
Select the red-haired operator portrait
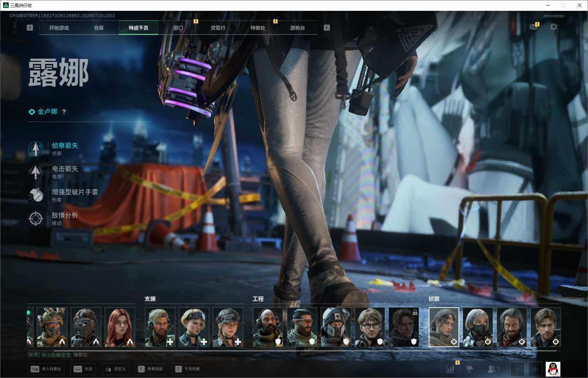[x=120, y=327]
